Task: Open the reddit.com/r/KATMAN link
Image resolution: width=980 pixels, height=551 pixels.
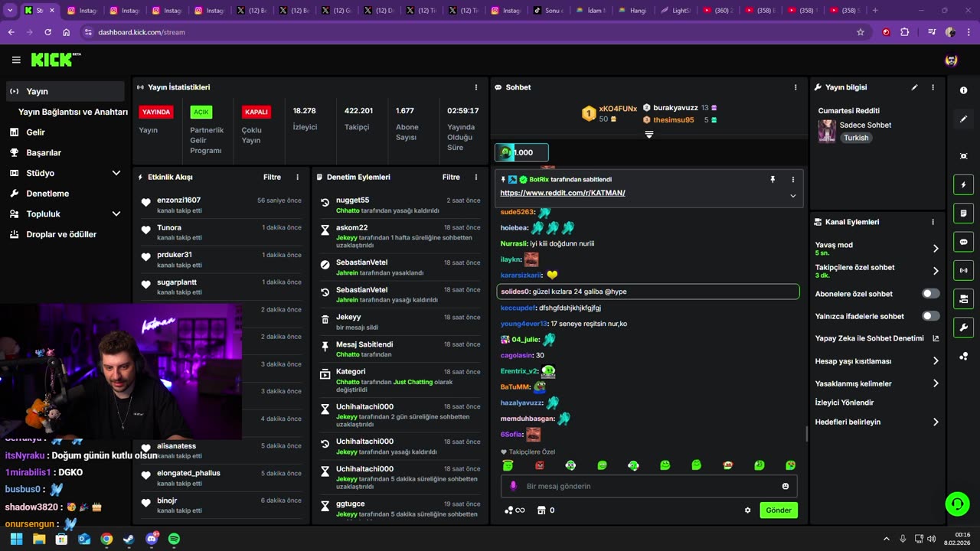Action: tap(563, 193)
